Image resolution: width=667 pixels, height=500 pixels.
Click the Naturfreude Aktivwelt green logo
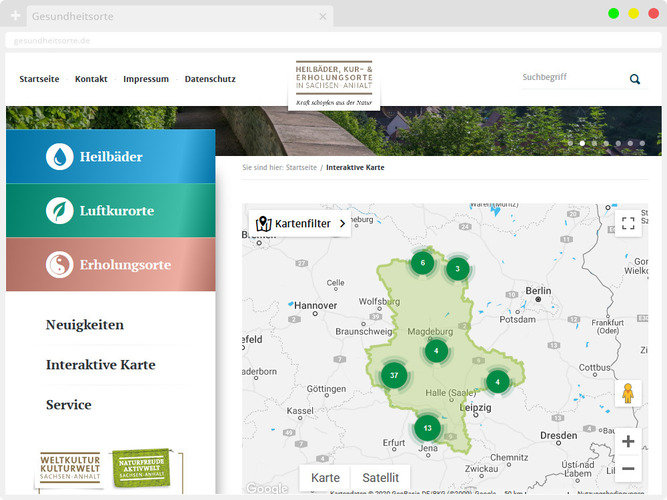(141, 468)
